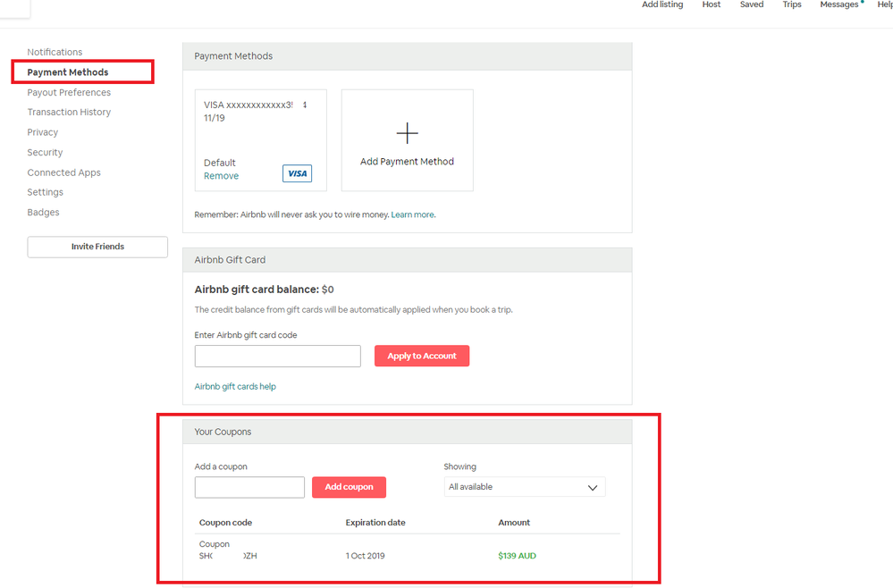Screen dimensions: 893x588
Task: Open Payment Methods in sidebar
Action: 68,72
